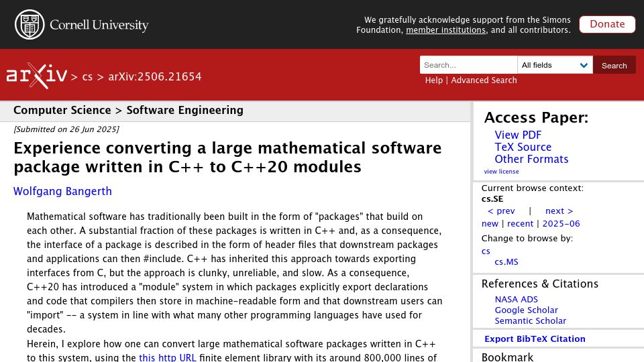The image size is (644, 362).
Task: Click Export BibTeX Citation
Action: [535, 339]
